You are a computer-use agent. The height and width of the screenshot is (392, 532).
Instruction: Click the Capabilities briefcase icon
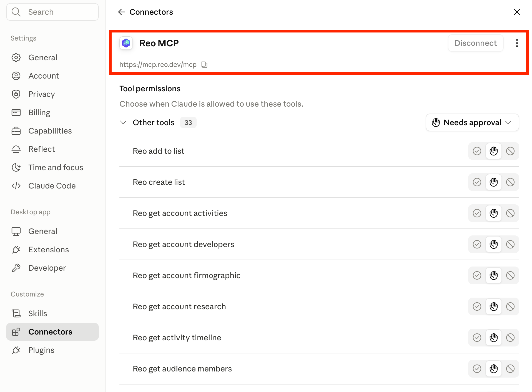16,131
